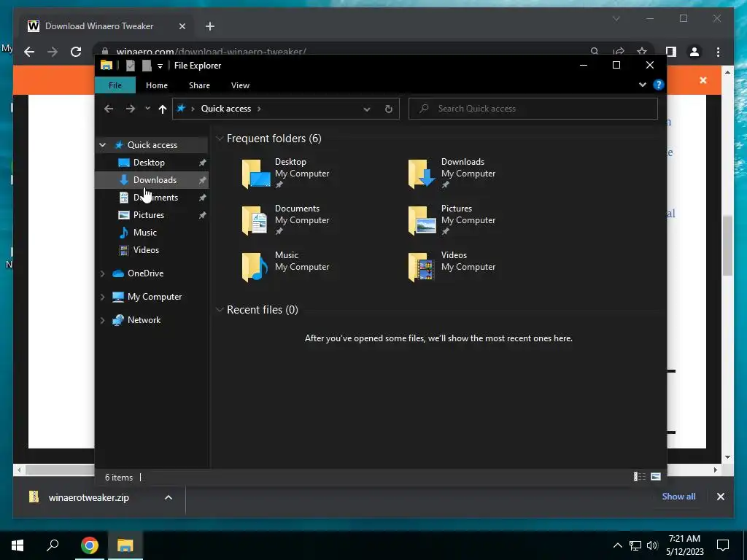Viewport: 747px width, 560px height.
Task: Close the orange banner on the webpage
Action: click(x=703, y=80)
